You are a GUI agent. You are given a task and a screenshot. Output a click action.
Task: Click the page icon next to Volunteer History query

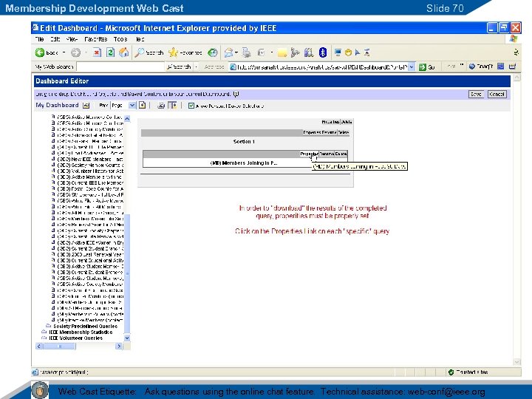coord(53,171)
